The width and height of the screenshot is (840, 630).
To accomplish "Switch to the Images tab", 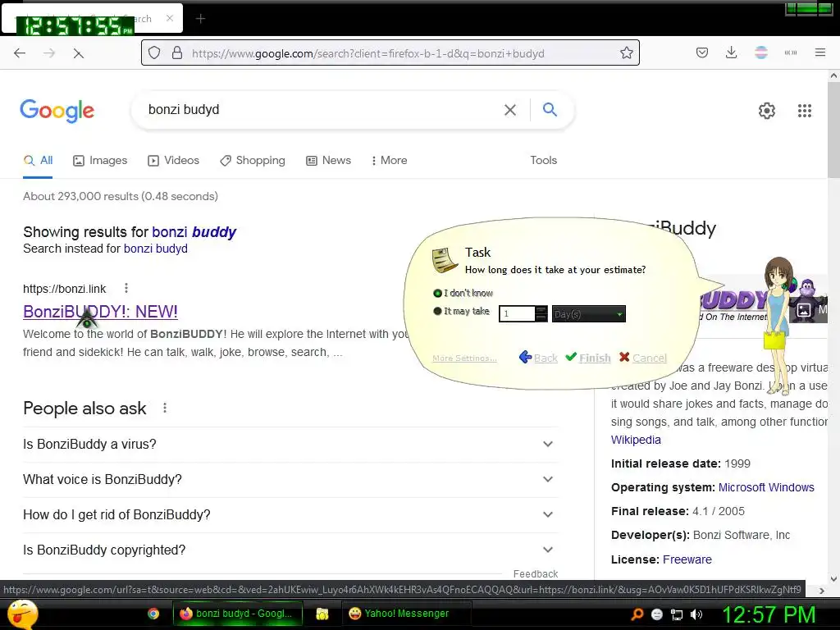I will pos(100,160).
